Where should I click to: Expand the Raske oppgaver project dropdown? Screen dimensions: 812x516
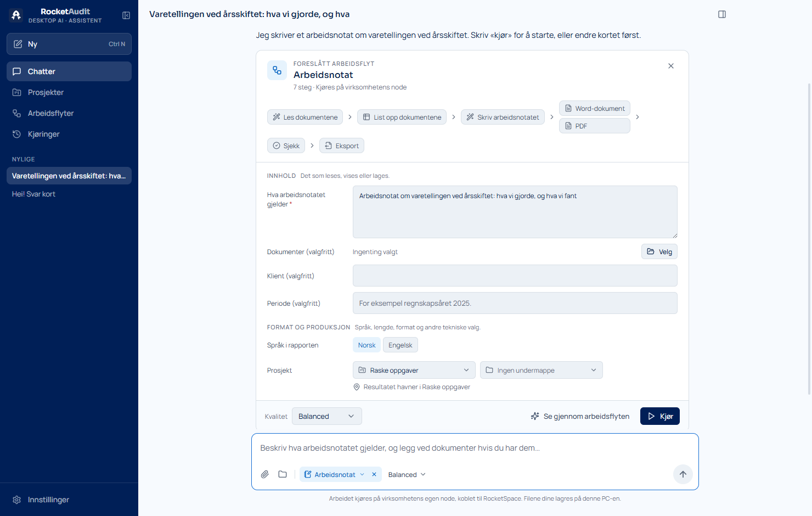(414, 370)
